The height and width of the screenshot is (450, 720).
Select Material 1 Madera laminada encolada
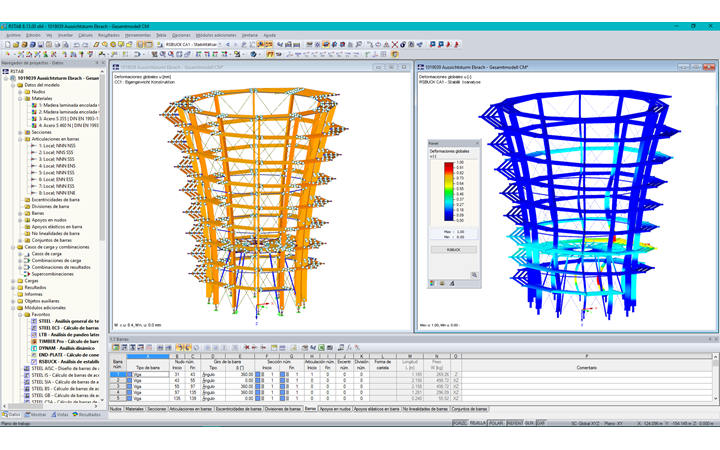pyautogui.click(x=68, y=105)
